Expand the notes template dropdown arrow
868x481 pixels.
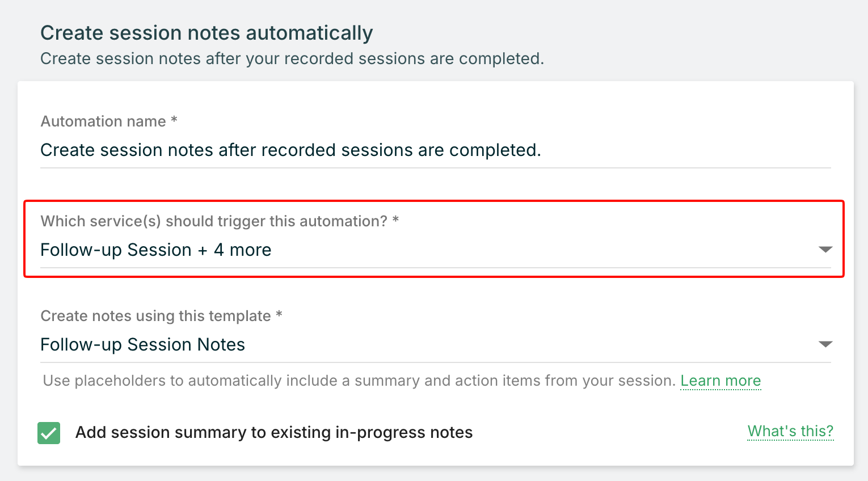(x=825, y=344)
